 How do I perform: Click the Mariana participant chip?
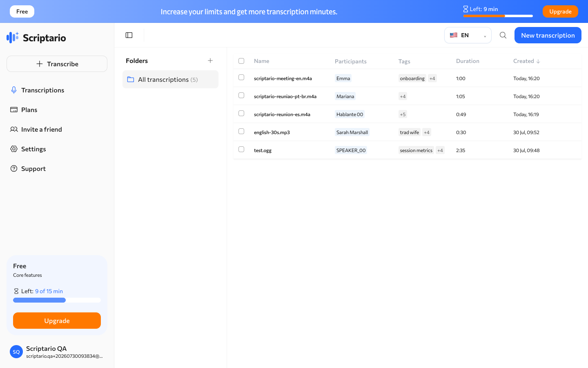345,96
